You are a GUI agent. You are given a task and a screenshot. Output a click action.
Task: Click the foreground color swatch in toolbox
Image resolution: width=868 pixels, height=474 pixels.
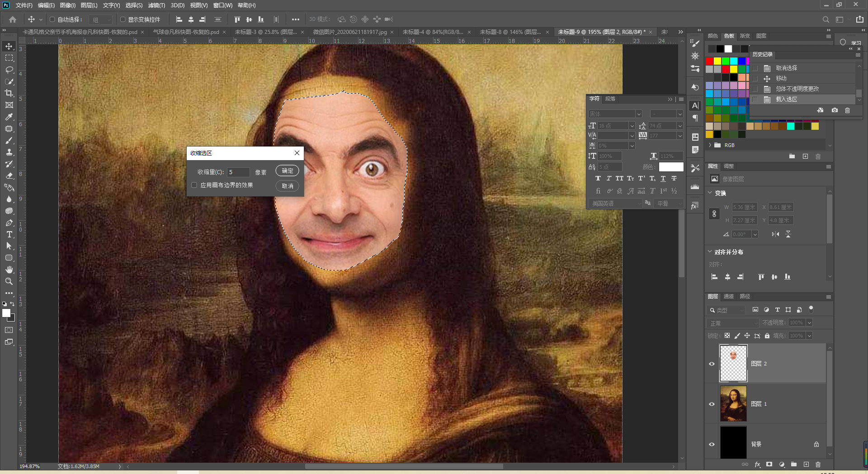click(6, 313)
